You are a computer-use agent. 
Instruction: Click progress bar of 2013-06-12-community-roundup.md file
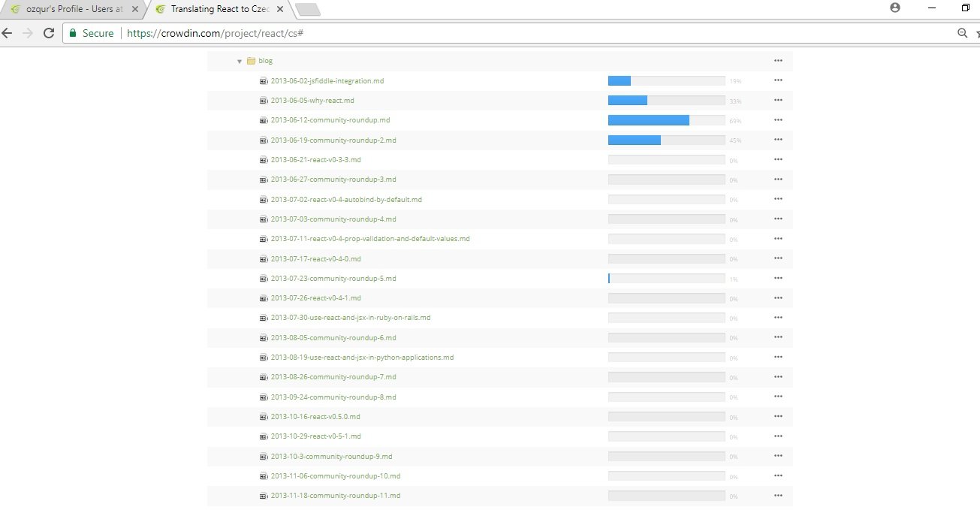666,120
